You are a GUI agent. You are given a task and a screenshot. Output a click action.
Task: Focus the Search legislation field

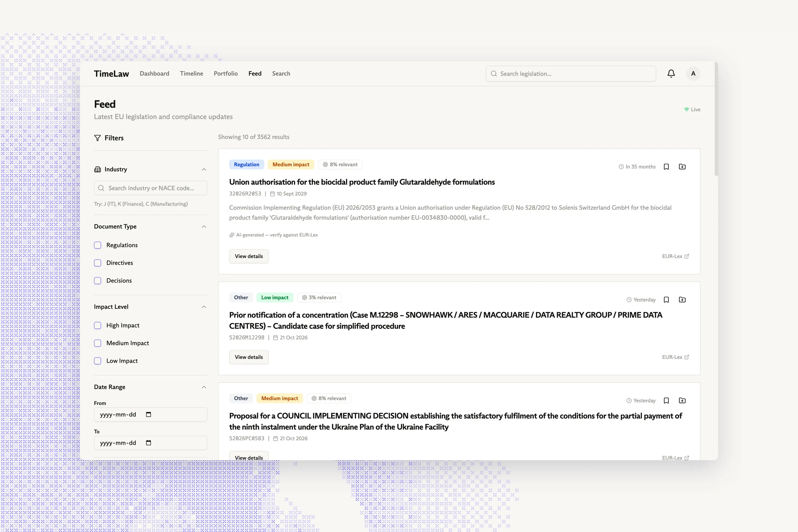[571, 74]
